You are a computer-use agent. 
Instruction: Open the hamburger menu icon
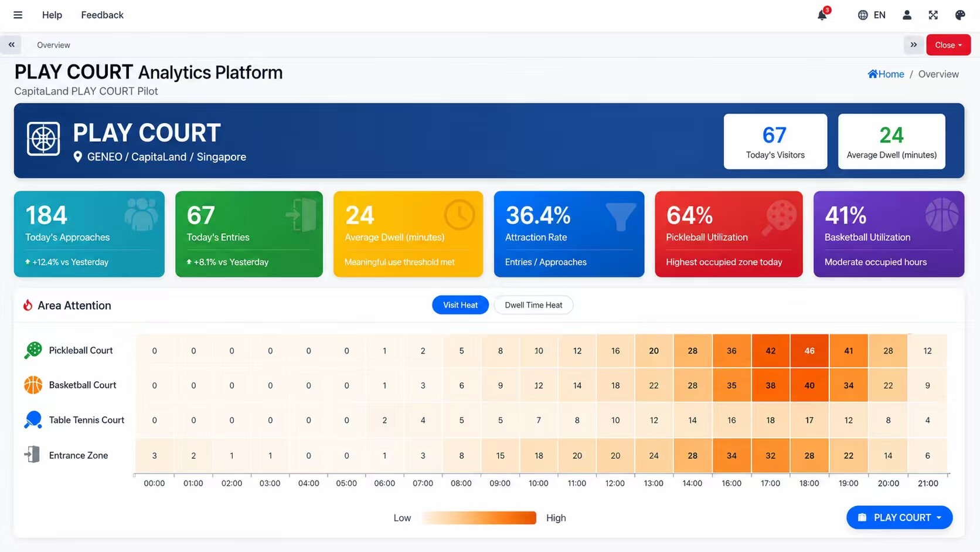pyautogui.click(x=18, y=15)
